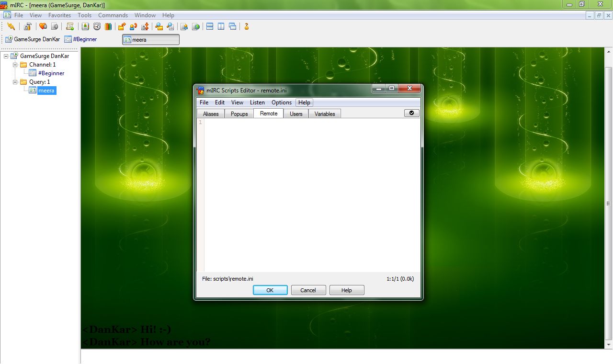Open File menu in Scripts Editor
Screen dimensions: 613x364
204,102
